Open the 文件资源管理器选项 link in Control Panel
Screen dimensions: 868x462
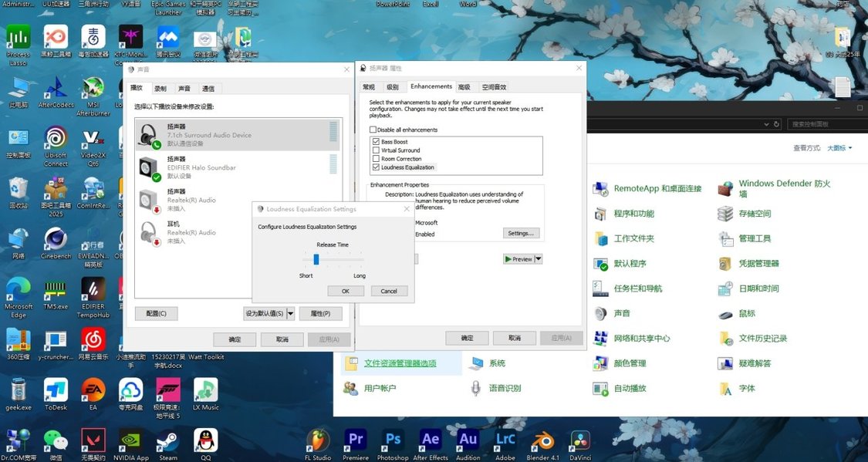(x=400, y=363)
